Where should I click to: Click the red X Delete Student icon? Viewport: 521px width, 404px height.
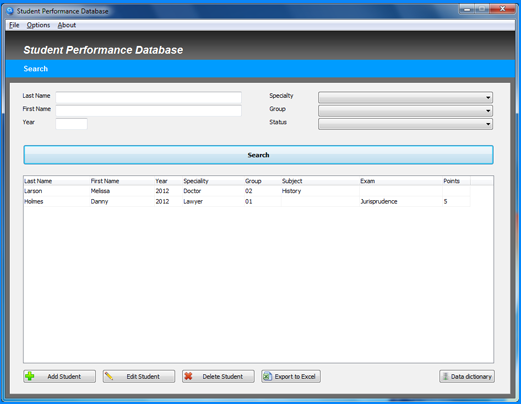click(x=188, y=376)
